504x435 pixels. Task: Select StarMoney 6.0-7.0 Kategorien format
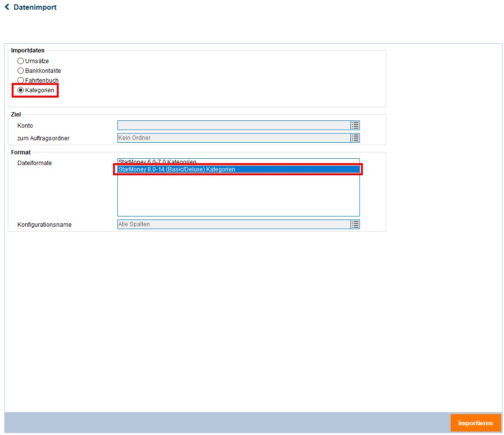click(157, 161)
